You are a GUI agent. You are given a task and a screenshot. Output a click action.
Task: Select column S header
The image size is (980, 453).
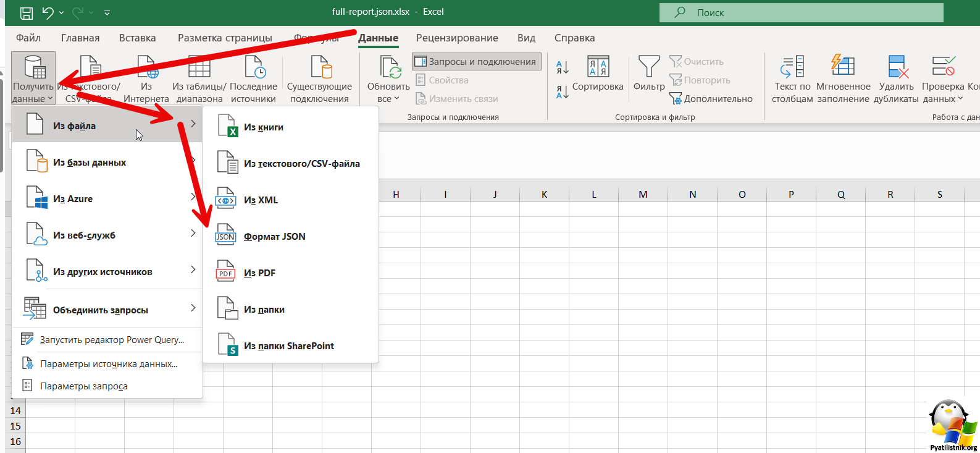(x=940, y=194)
